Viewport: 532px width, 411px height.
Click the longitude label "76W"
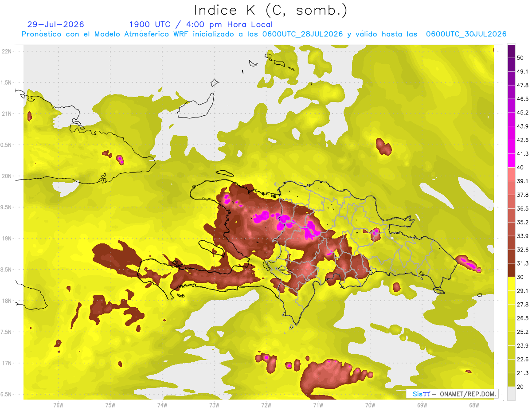point(58,405)
